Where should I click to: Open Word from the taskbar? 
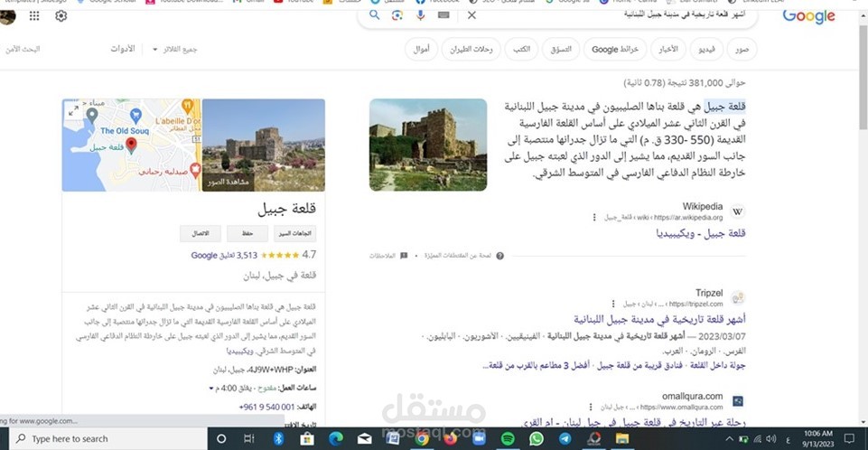(393, 439)
